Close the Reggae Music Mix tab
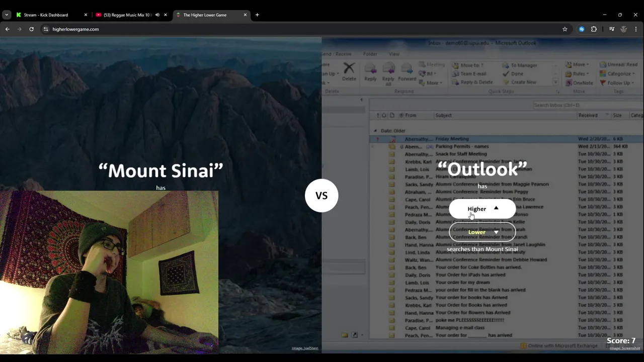Image resolution: width=644 pixels, height=362 pixels. coord(166,15)
